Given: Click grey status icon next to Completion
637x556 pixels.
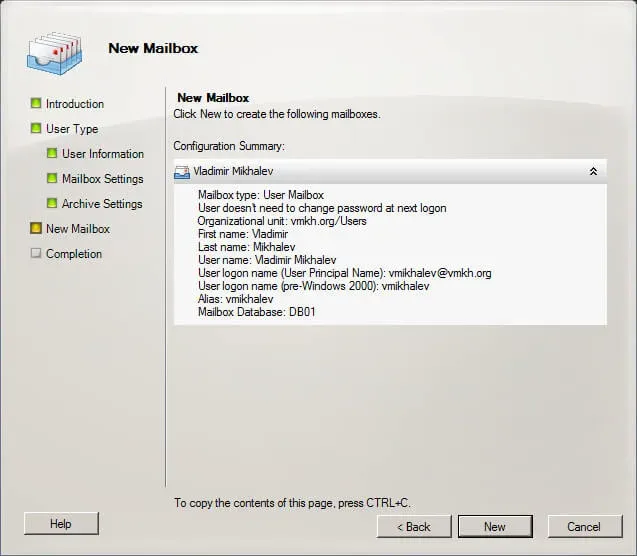Looking at the screenshot, I should point(36,253).
